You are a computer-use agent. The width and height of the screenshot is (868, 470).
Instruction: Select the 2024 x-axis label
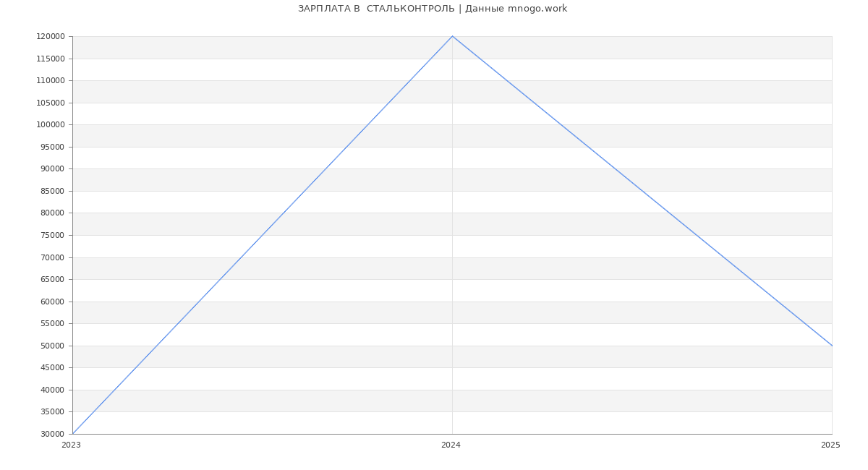pyautogui.click(x=451, y=445)
